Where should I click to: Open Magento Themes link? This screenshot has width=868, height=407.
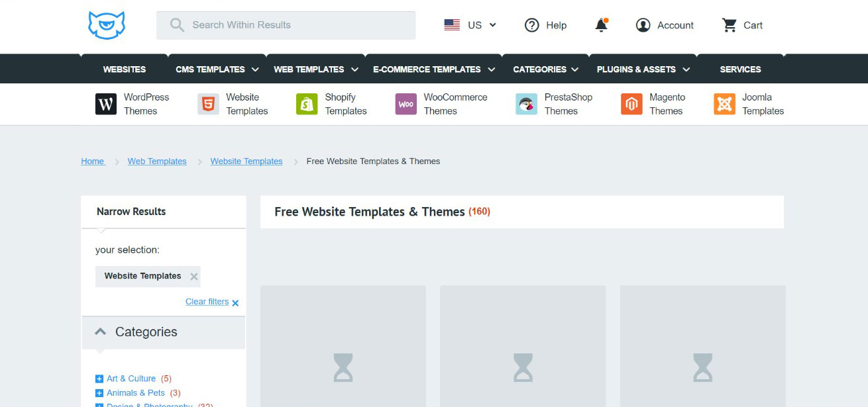point(667,104)
